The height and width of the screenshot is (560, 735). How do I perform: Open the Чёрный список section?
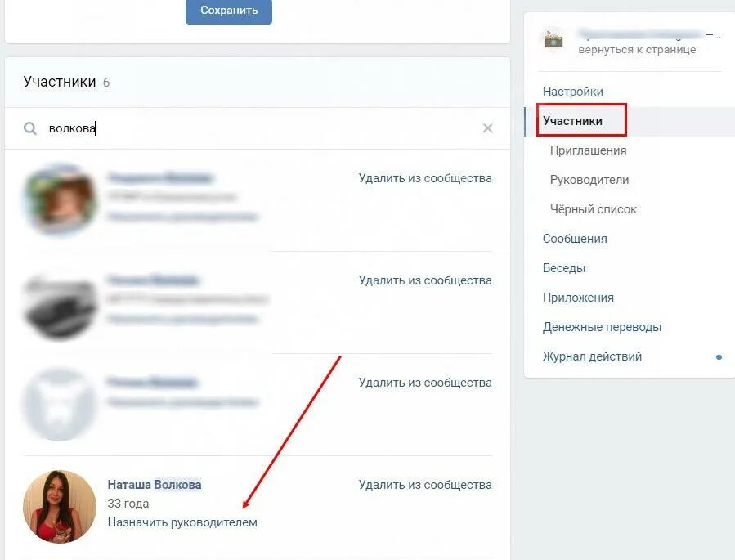[x=593, y=209]
